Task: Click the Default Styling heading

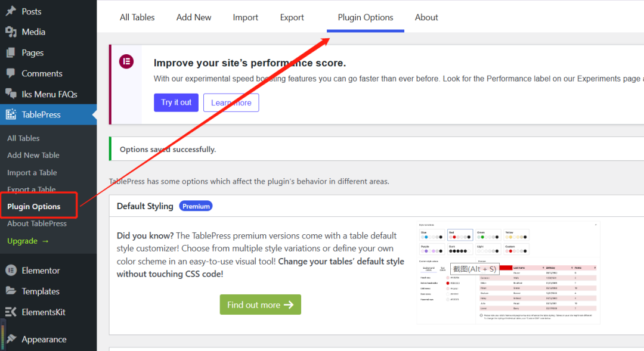Action: (x=145, y=206)
